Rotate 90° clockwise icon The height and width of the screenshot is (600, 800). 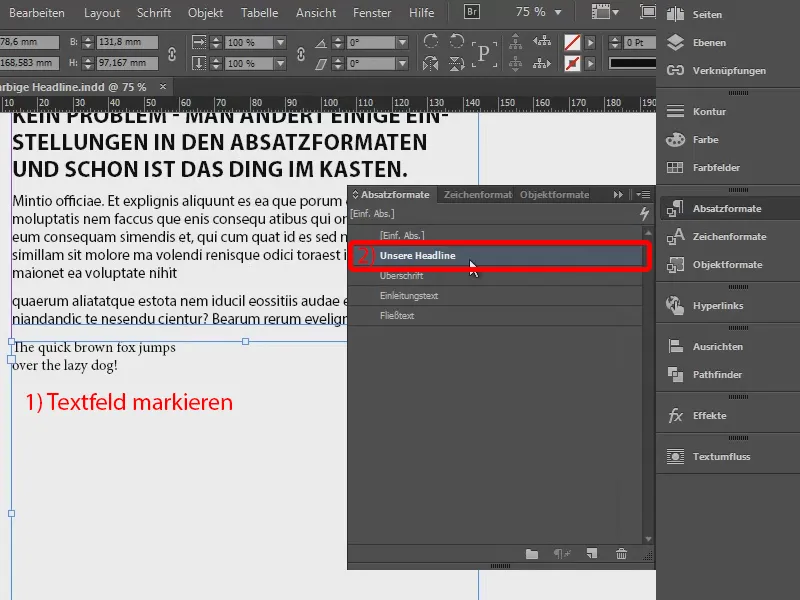pyautogui.click(x=431, y=41)
